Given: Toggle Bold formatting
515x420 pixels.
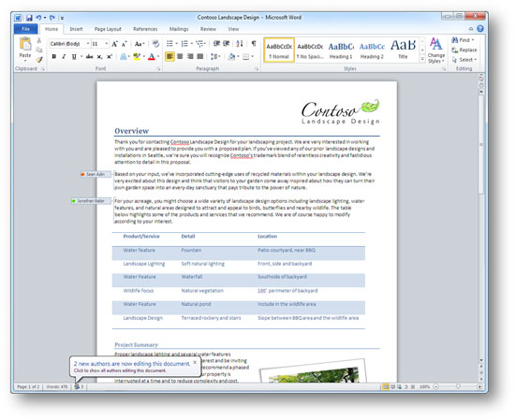Looking at the screenshot, I should click(54, 56).
